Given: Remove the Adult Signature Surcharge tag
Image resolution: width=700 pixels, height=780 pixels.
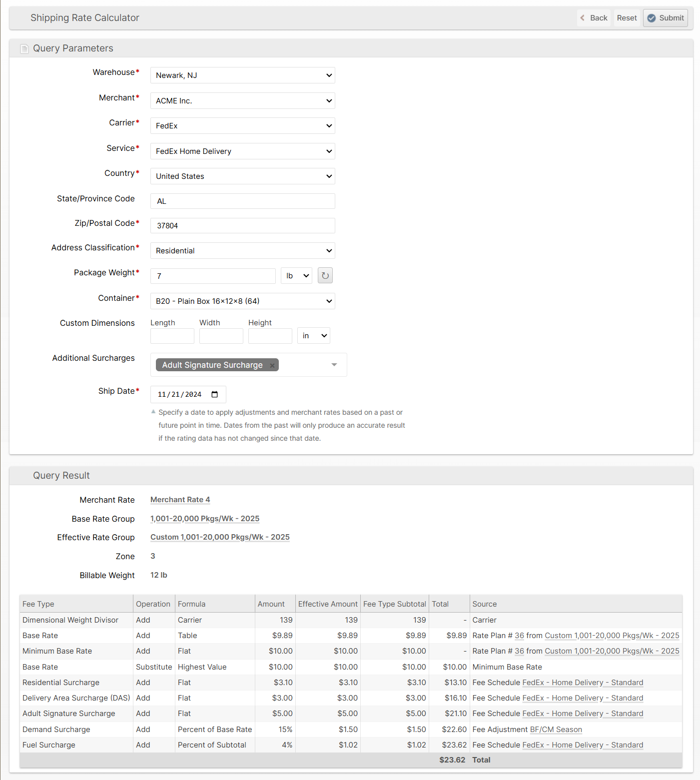Looking at the screenshot, I should pyautogui.click(x=272, y=366).
